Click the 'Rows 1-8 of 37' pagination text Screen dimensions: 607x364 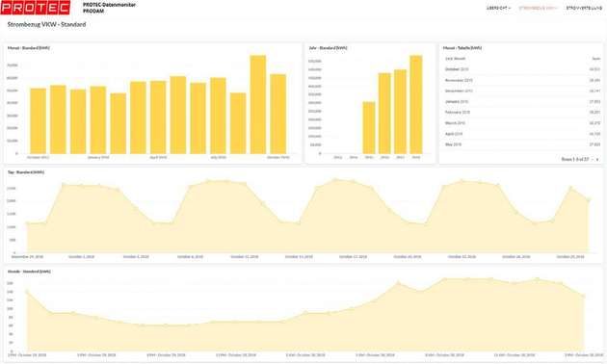tap(575, 160)
